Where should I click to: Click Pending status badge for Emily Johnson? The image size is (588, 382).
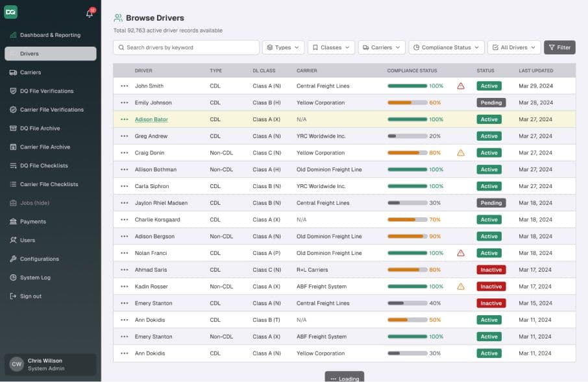pyautogui.click(x=491, y=102)
